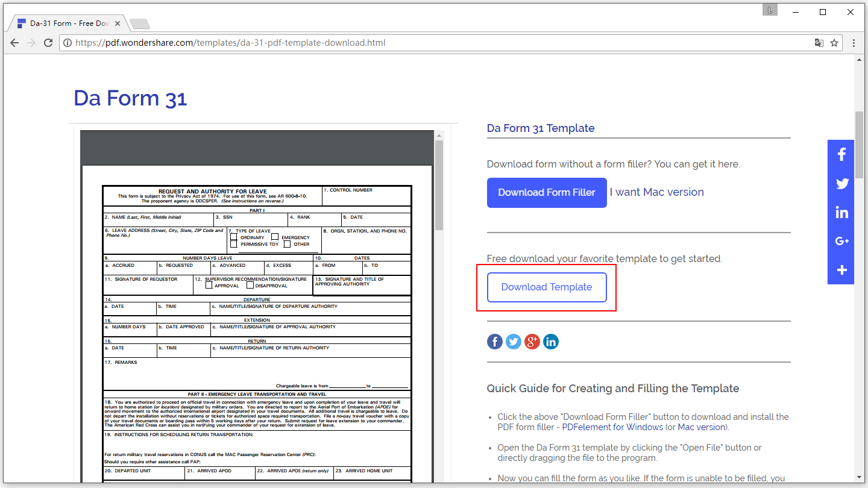Click page scrollbar down arrow
Screen dimensions: 868x488
[x=860, y=477]
